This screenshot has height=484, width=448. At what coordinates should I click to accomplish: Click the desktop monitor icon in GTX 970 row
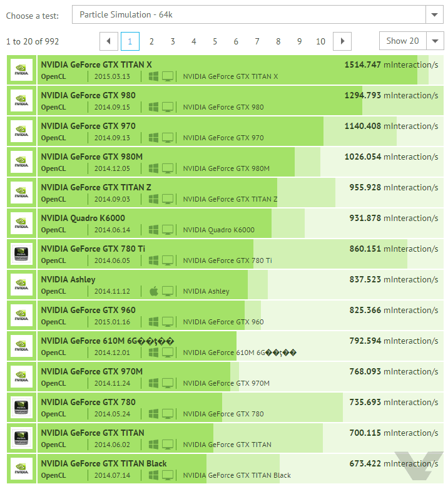[168, 138]
